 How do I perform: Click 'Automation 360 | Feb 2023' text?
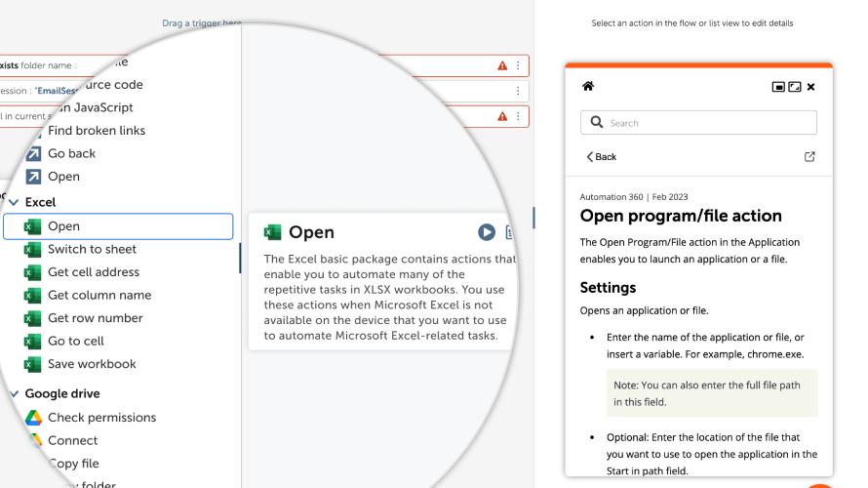coord(634,197)
